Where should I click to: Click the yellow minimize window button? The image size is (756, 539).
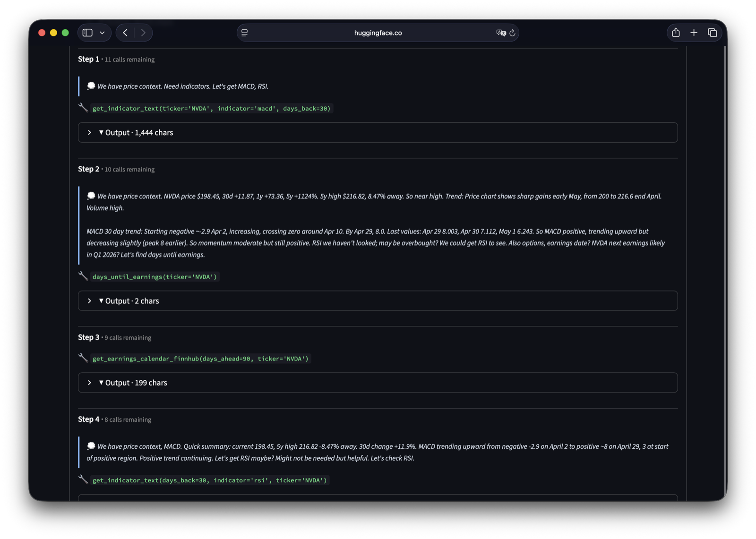coord(53,33)
